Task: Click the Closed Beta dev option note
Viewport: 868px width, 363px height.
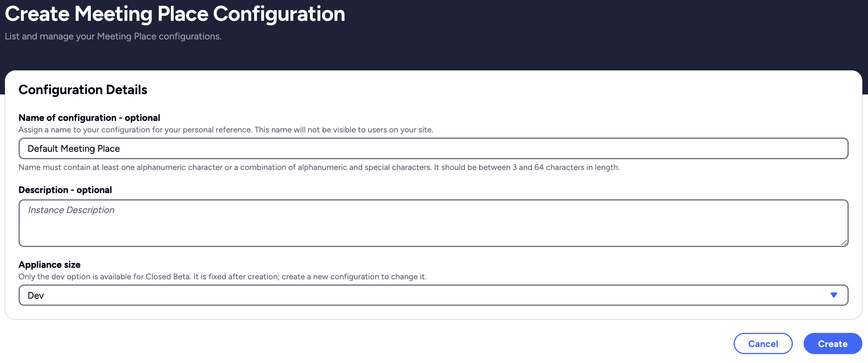Action: click(222, 277)
